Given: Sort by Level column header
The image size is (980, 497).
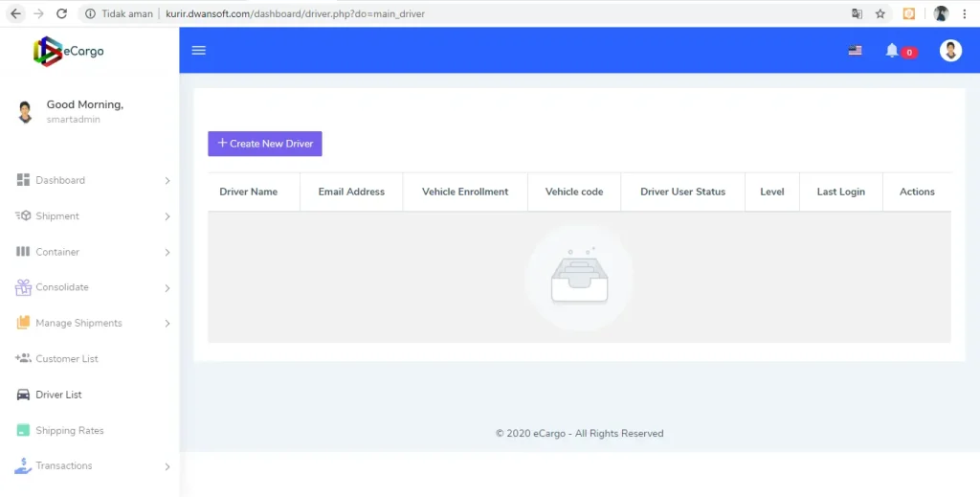Looking at the screenshot, I should pos(772,192).
